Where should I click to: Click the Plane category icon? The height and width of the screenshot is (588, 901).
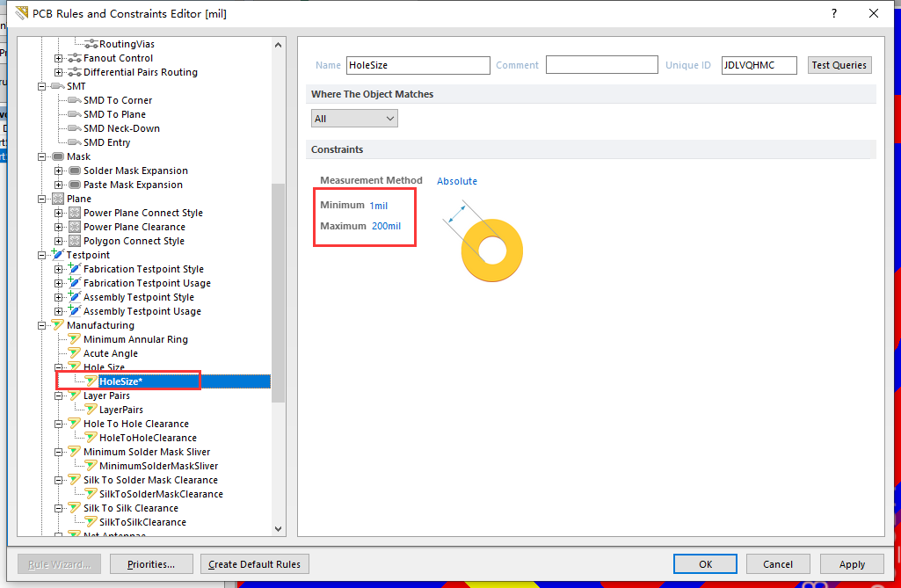[x=58, y=199]
